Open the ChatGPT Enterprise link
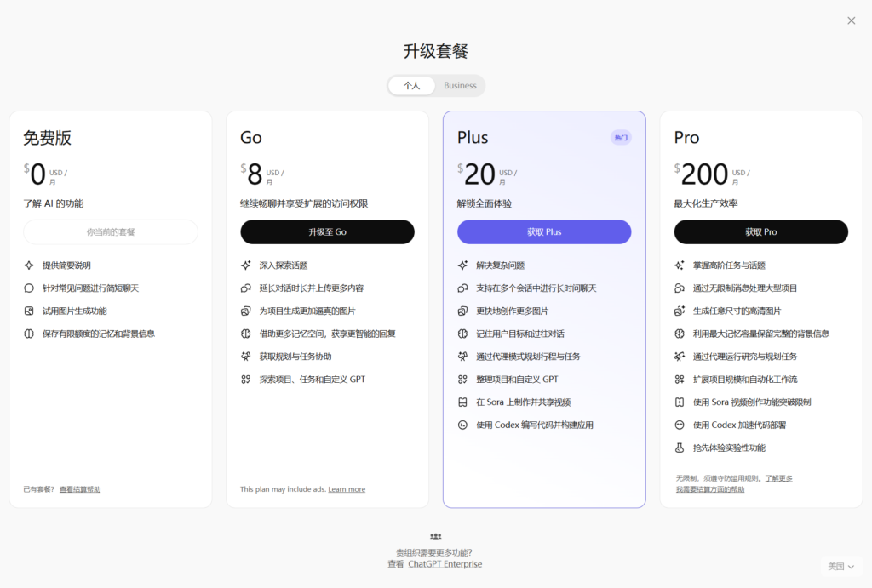The width and height of the screenshot is (872, 588). (445, 564)
